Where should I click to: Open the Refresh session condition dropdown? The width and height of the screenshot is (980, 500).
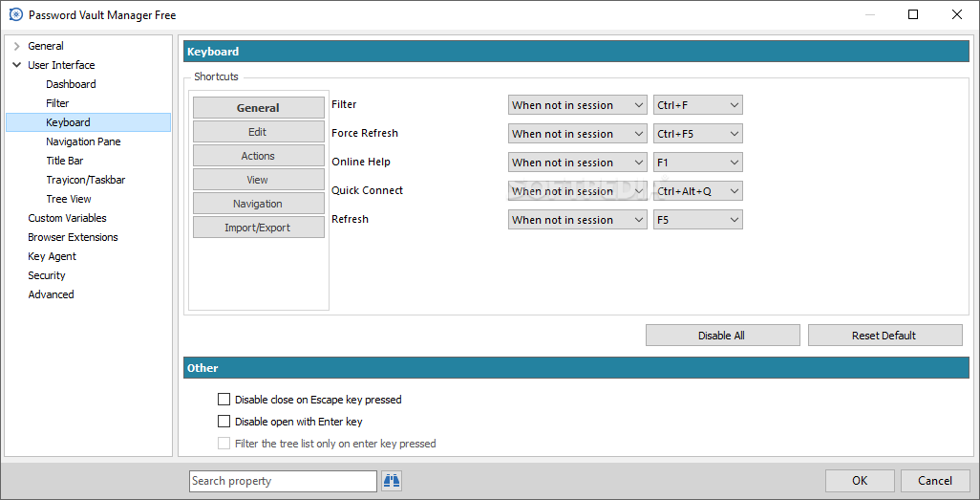[578, 220]
